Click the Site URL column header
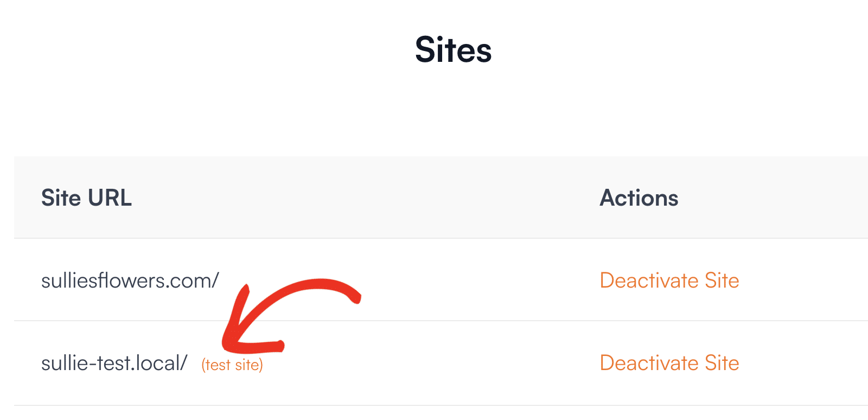 pyautogui.click(x=87, y=198)
